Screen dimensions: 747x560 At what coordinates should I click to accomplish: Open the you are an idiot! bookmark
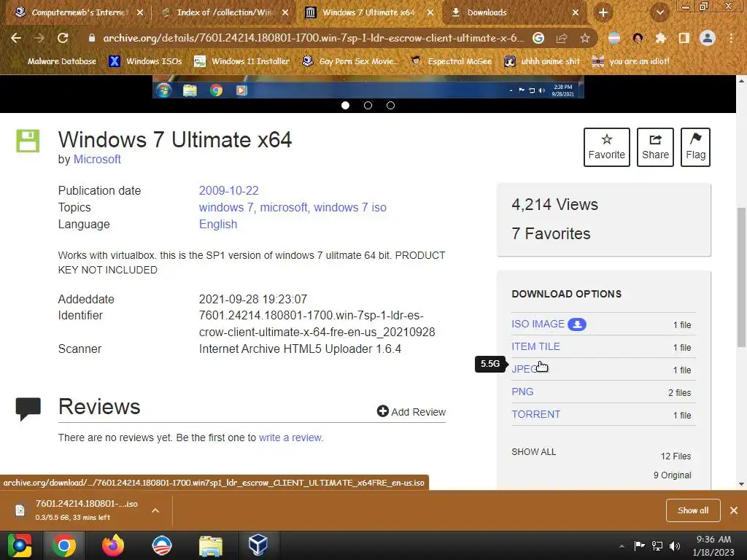pyautogui.click(x=630, y=61)
